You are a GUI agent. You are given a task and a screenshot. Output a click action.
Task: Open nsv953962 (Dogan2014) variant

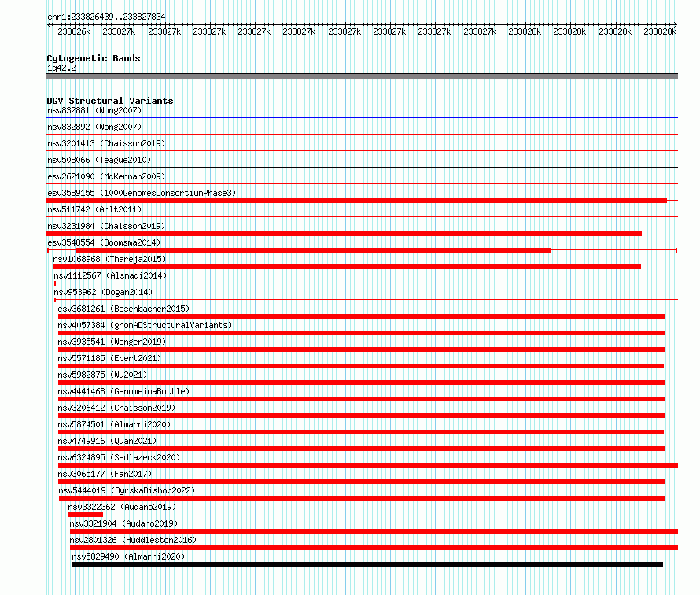click(x=103, y=292)
